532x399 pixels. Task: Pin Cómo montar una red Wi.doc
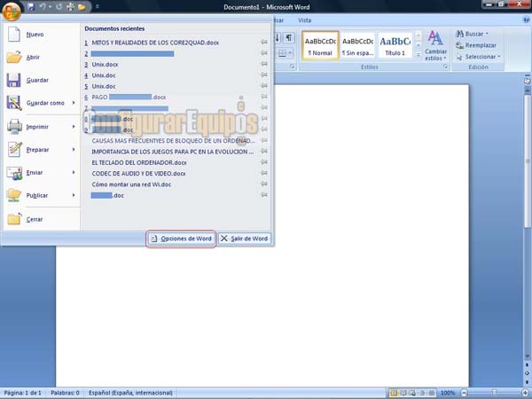(x=264, y=184)
